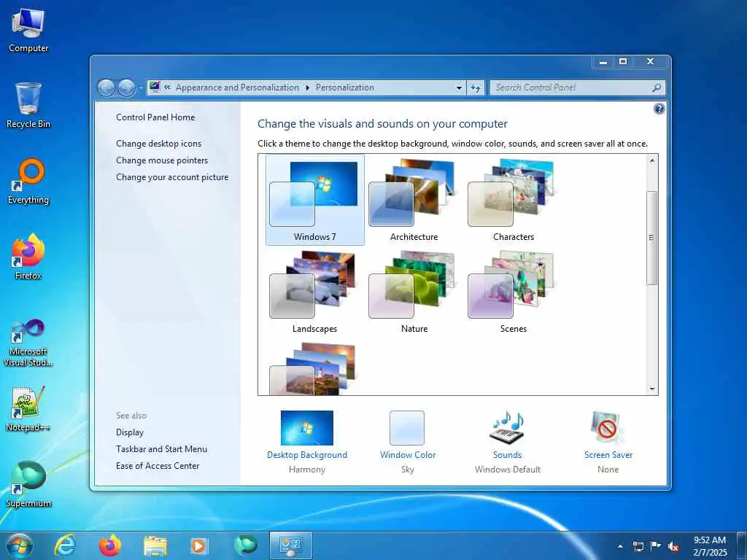The height and width of the screenshot is (560, 747).
Task: Open Screen Saver settings (None)
Action: click(608, 442)
